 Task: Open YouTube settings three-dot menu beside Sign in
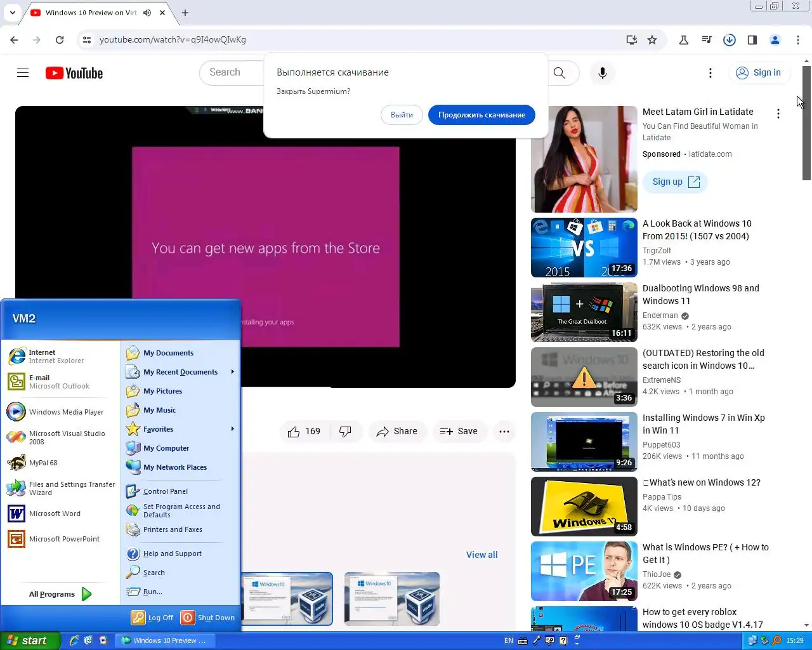click(710, 73)
